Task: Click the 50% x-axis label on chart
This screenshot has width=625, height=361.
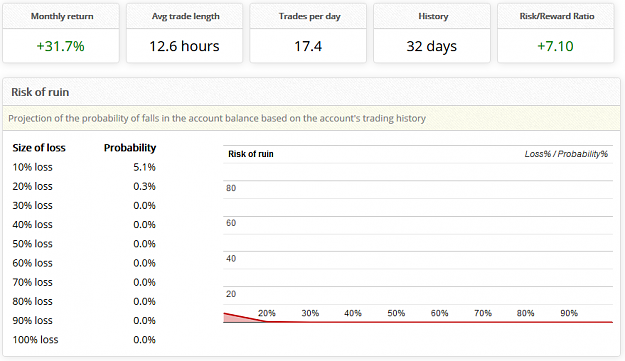Action: [396, 313]
